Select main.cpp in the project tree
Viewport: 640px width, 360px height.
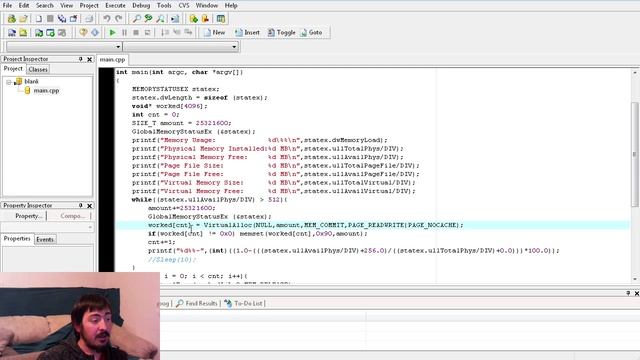click(x=46, y=91)
